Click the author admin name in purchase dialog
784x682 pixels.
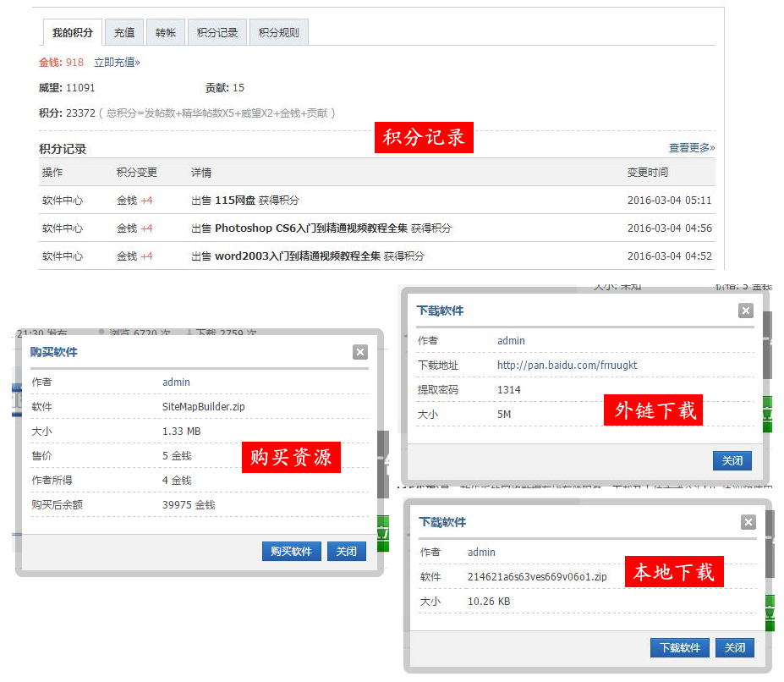point(175,382)
